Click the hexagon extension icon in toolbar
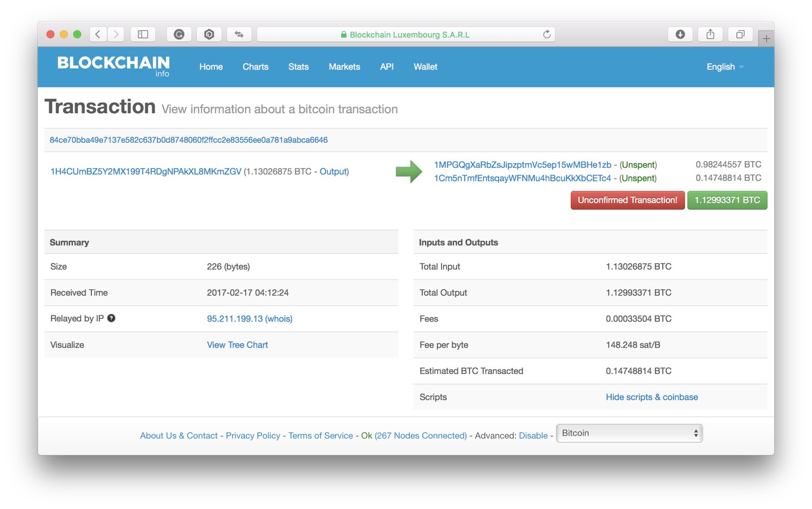The height and width of the screenshot is (509, 812). point(209,34)
